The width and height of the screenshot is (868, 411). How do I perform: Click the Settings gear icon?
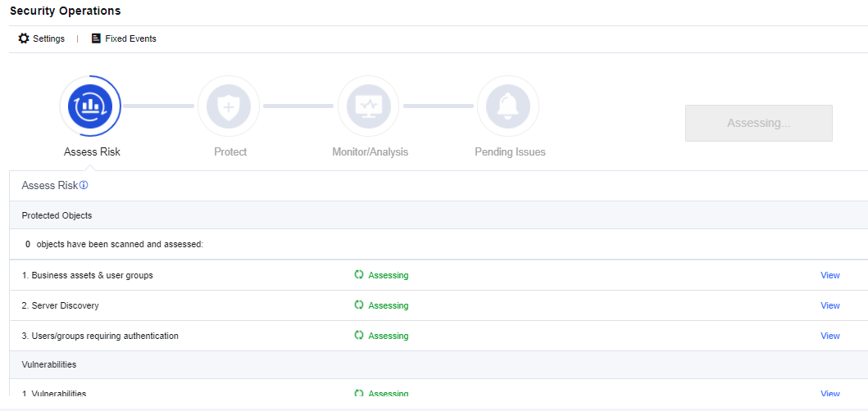(x=24, y=38)
